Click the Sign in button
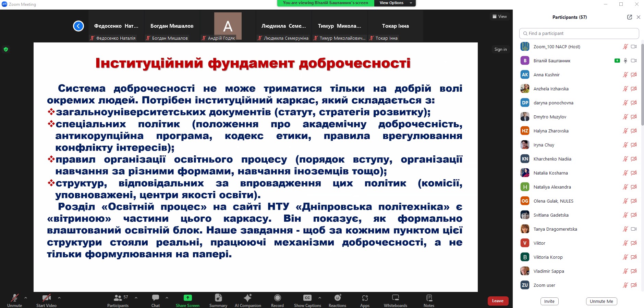The width and height of the screenshot is (644, 308). click(500, 49)
